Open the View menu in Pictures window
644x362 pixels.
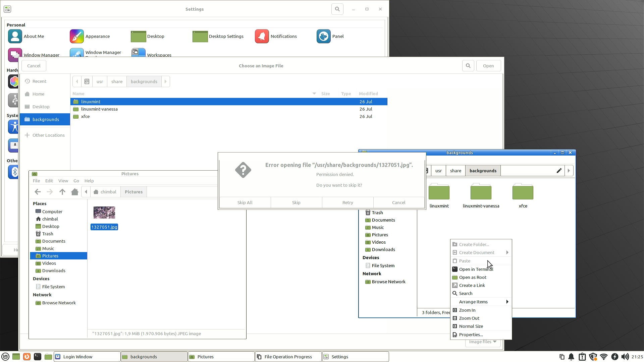click(x=63, y=181)
